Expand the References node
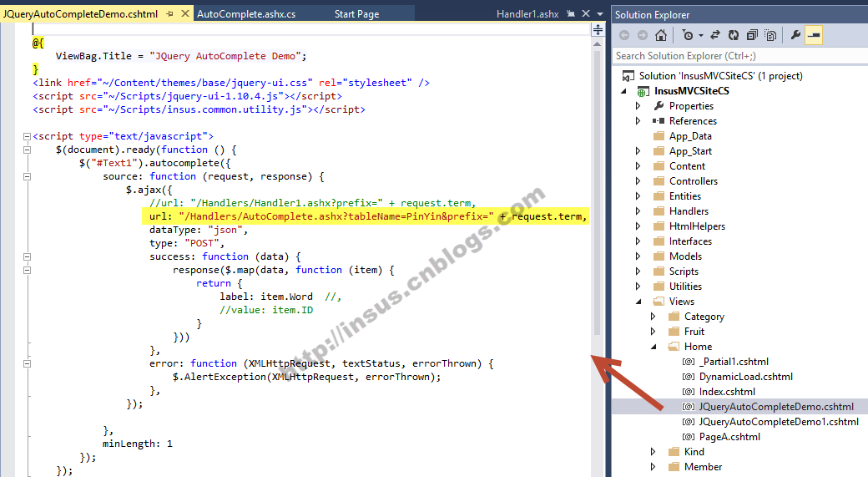Screen dimensions: 868x477 tap(638, 121)
